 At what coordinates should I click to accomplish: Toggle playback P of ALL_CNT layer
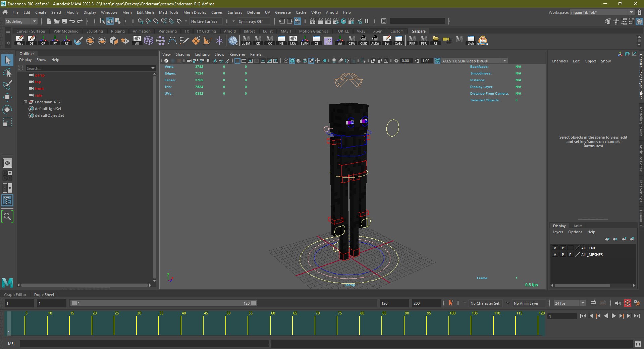[563, 248]
